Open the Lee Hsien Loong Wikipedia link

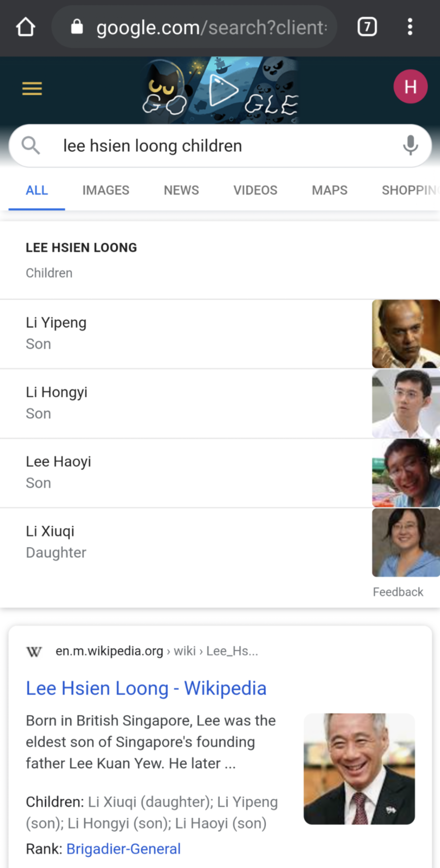click(x=146, y=688)
